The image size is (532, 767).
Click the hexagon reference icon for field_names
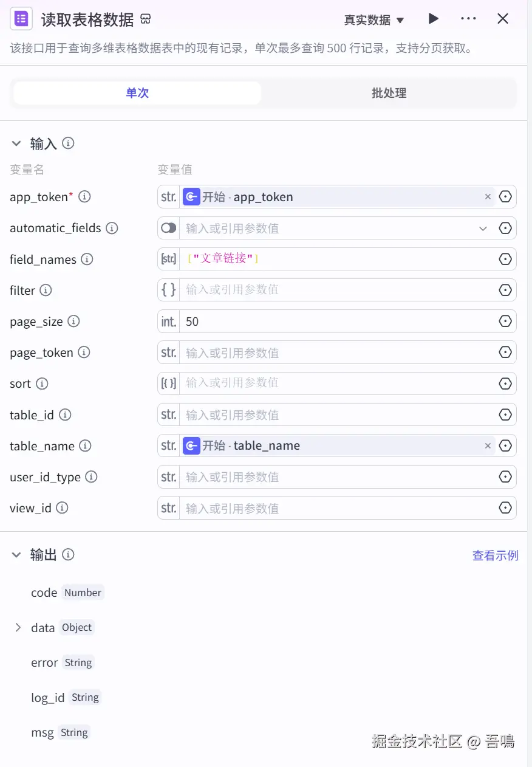pos(505,260)
